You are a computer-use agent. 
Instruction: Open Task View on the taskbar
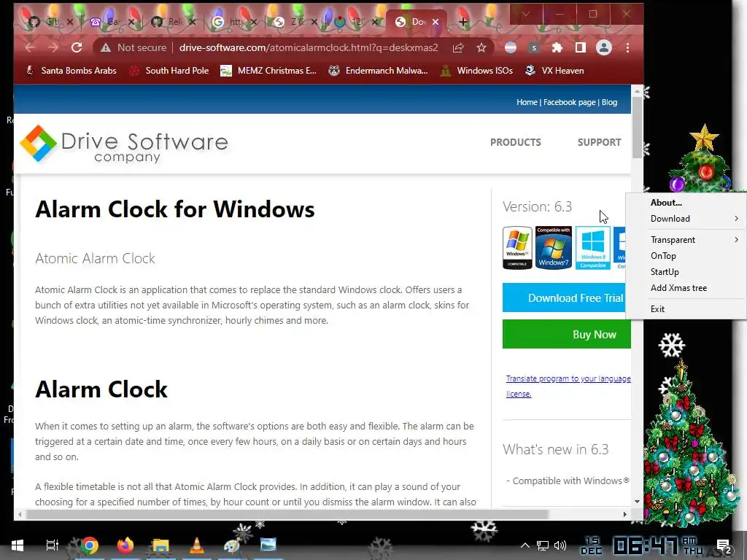pyautogui.click(x=52, y=545)
